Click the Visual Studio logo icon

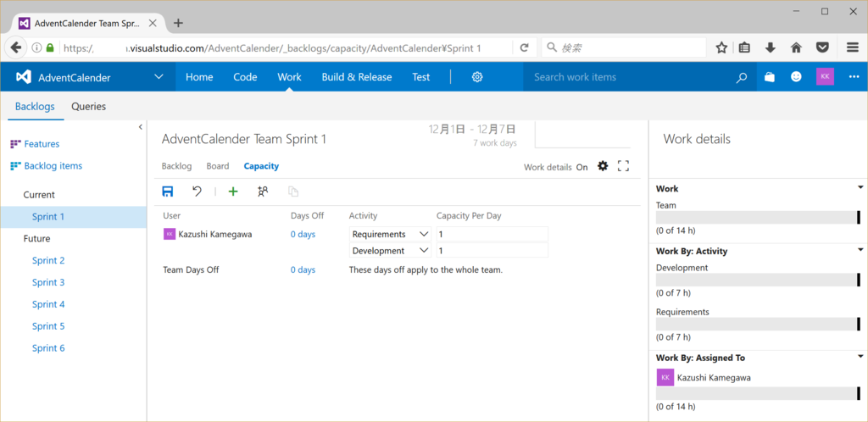[x=23, y=77]
